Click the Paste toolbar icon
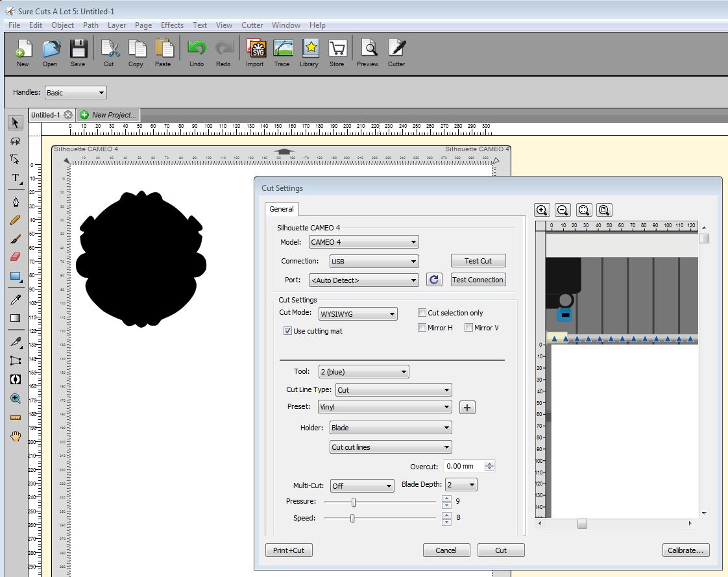 tap(163, 53)
